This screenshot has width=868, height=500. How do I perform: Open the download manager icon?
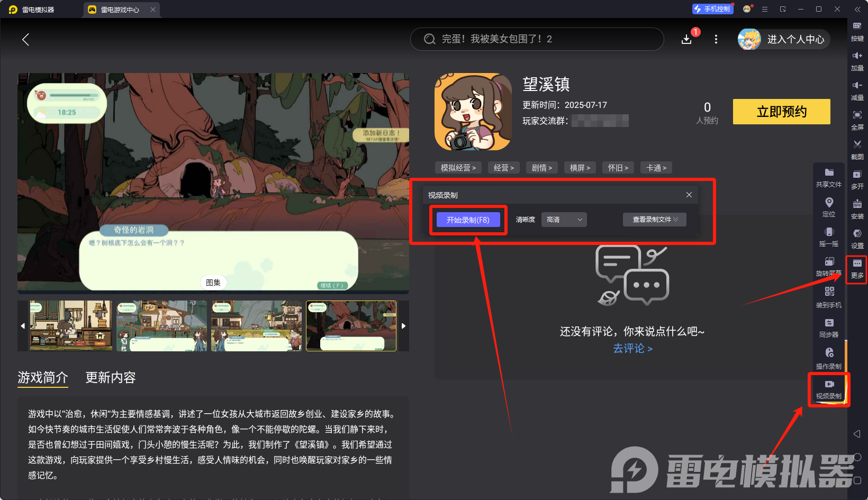[x=686, y=39]
